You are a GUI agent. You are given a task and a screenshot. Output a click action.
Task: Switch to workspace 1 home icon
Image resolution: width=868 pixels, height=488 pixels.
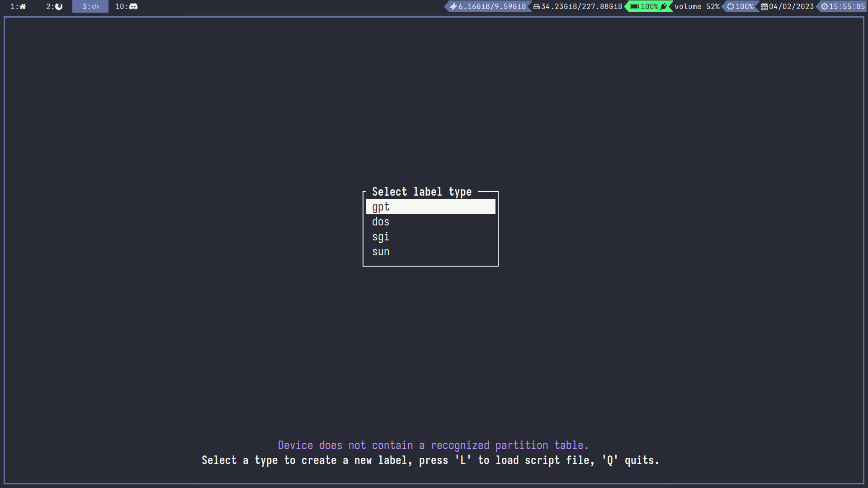tap(18, 6)
